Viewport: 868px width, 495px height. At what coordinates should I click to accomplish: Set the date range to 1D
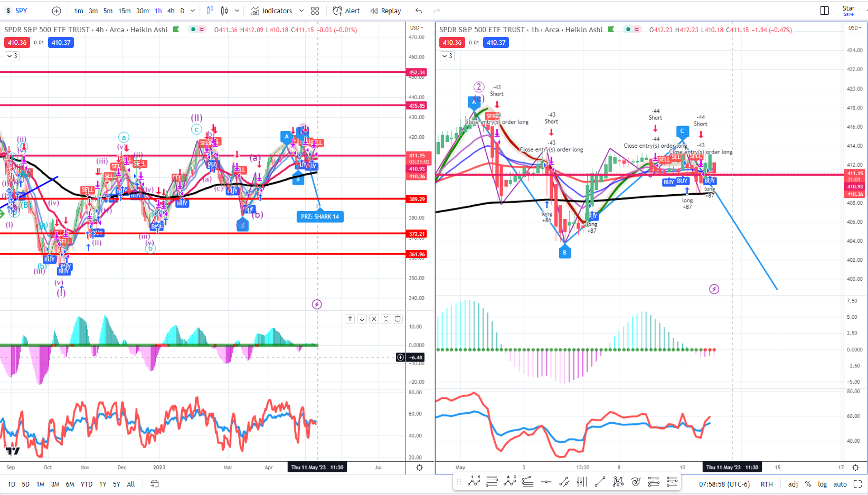12,484
